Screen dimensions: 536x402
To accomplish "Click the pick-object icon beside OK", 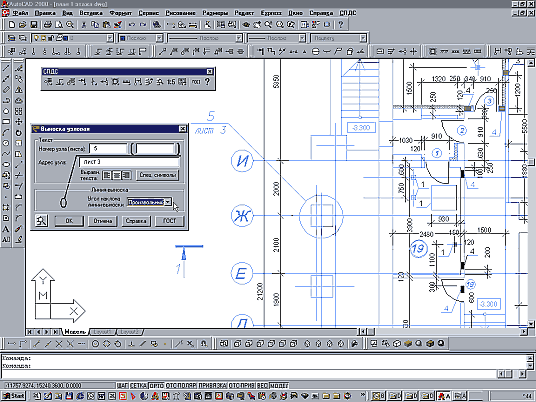I will (42, 220).
